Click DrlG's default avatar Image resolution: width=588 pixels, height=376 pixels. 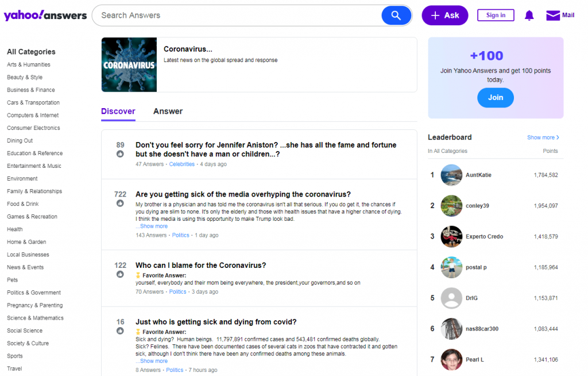[451, 298]
